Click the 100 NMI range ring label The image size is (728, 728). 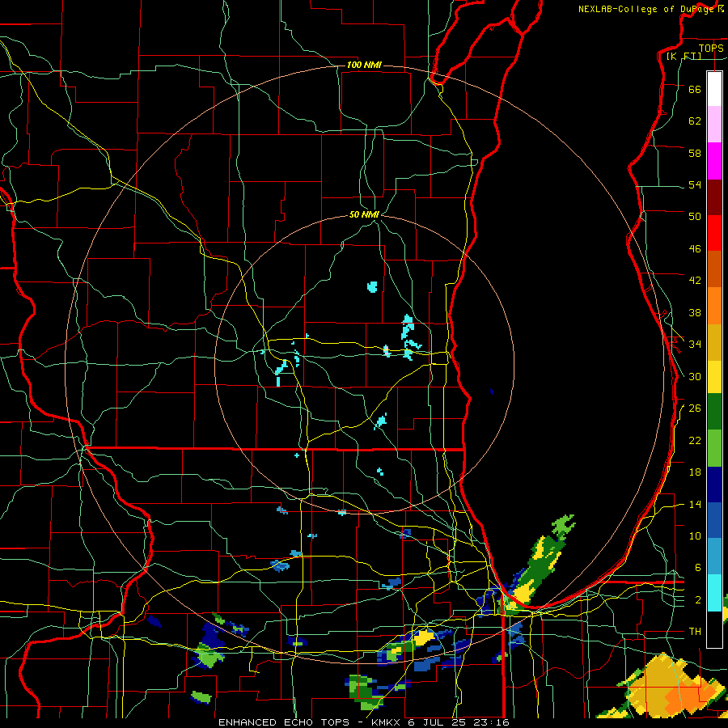click(364, 65)
